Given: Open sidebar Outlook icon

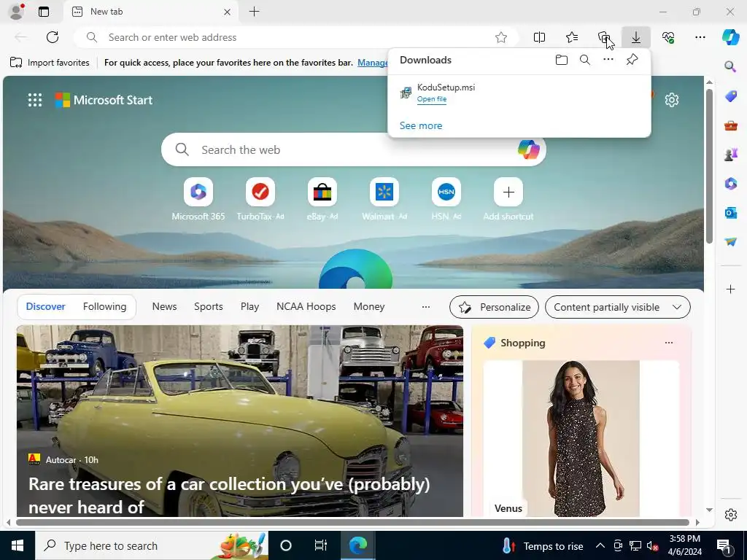Looking at the screenshot, I should tap(730, 212).
